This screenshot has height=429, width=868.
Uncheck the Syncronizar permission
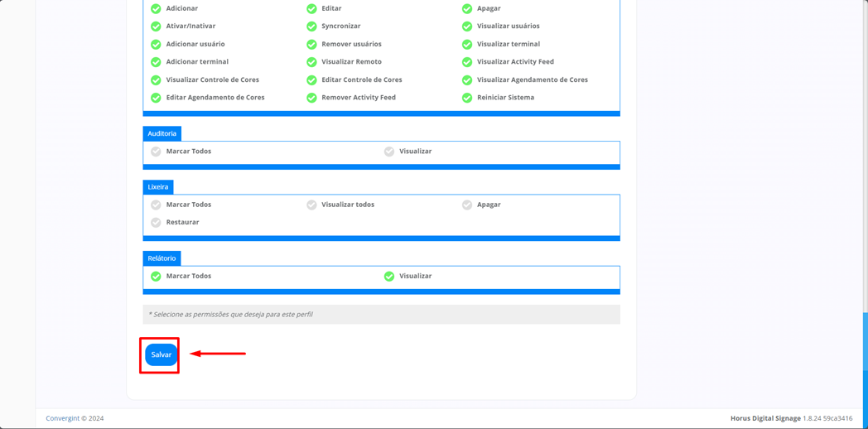pos(311,26)
